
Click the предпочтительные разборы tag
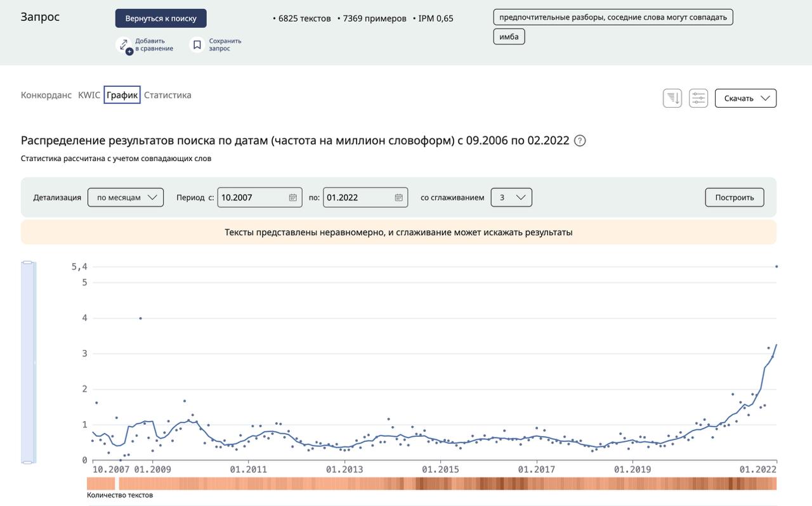(613, 17)
